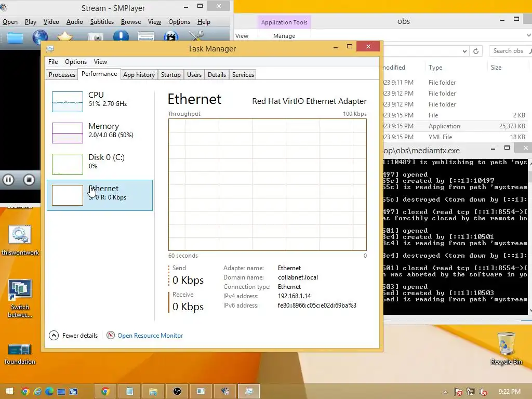Open SMPlayer Play menu
This screenshot has height=399, width=532.
point(31,22)
